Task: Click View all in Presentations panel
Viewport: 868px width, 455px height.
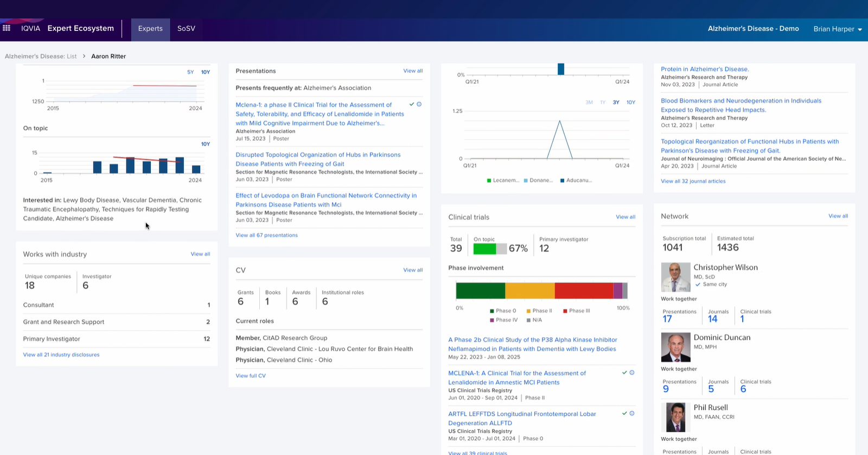Action: [x=413, y=71]
